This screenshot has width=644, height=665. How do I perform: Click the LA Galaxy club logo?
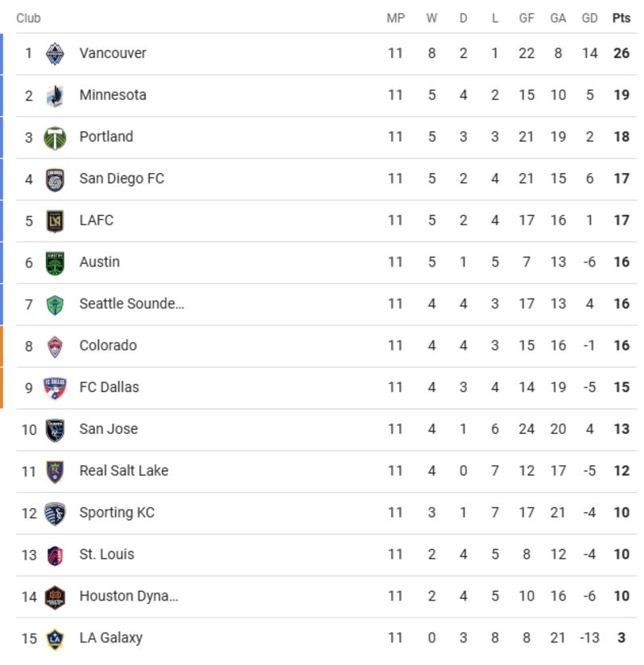click(55, 638)
